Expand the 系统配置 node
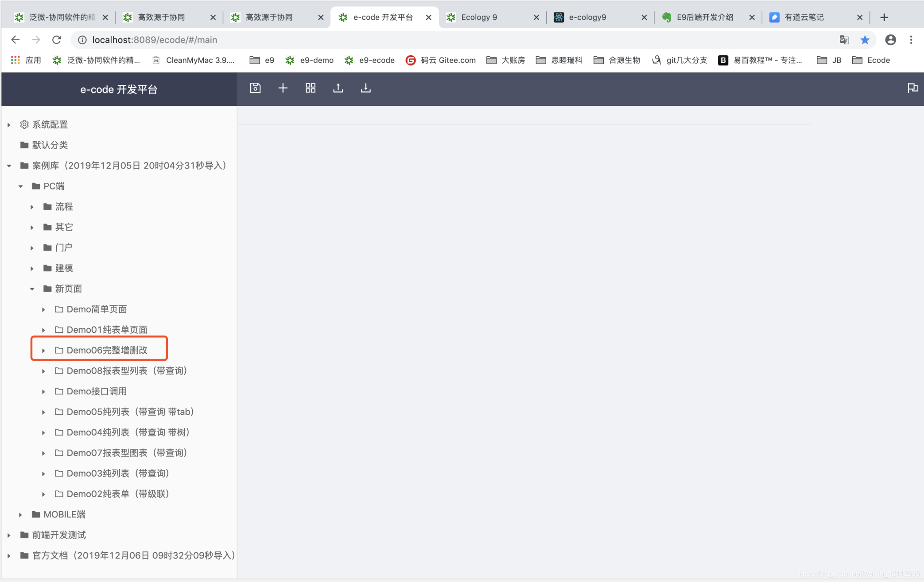The height and width of the screenshot is (582, 924). (x=9, y=125)
